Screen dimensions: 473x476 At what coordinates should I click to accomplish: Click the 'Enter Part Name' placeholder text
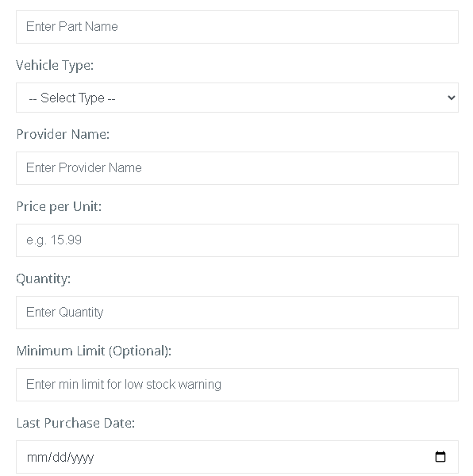[72, 27]
